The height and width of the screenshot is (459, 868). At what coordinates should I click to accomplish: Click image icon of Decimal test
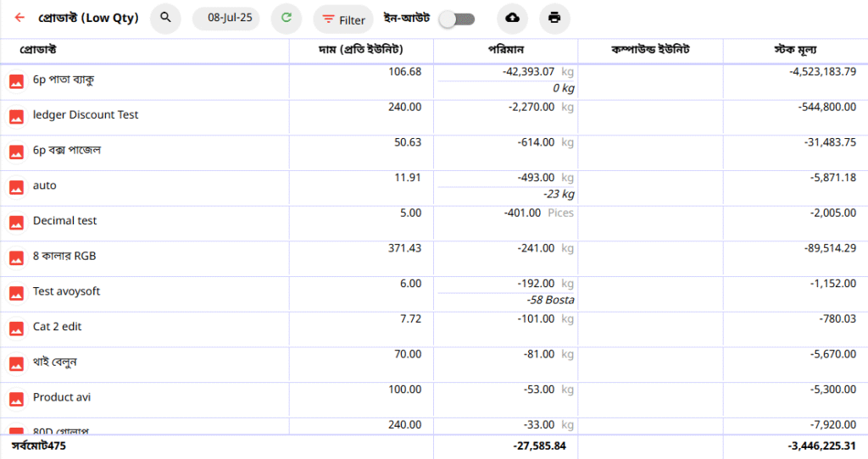[17, 224]
